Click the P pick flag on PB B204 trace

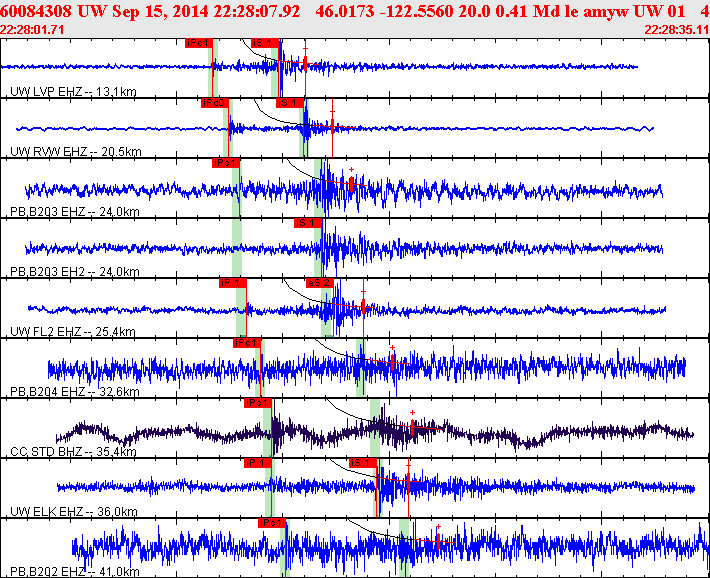coord(246,343)
